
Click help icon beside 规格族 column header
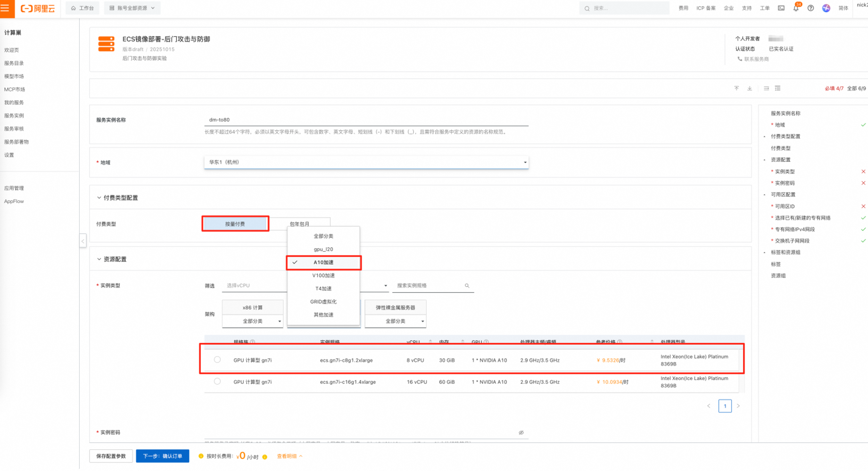253,342
